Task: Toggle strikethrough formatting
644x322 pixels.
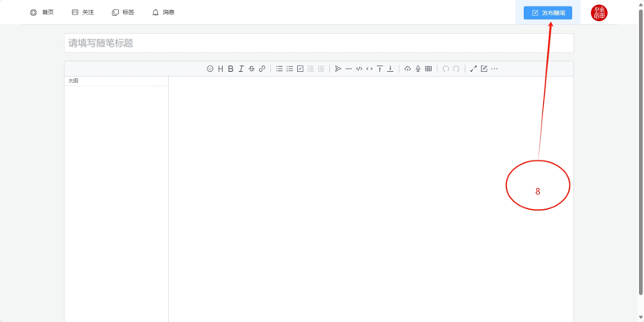Action: pos(252,69)
